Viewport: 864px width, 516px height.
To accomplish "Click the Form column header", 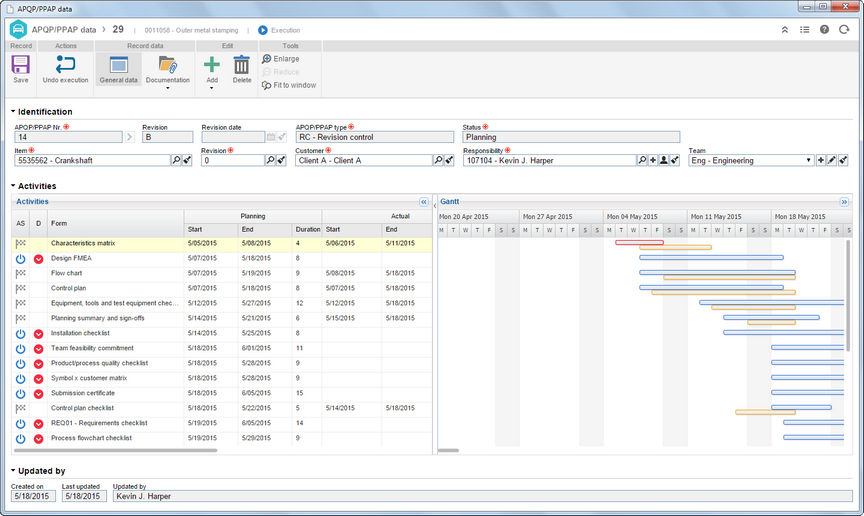I will 116,223.
